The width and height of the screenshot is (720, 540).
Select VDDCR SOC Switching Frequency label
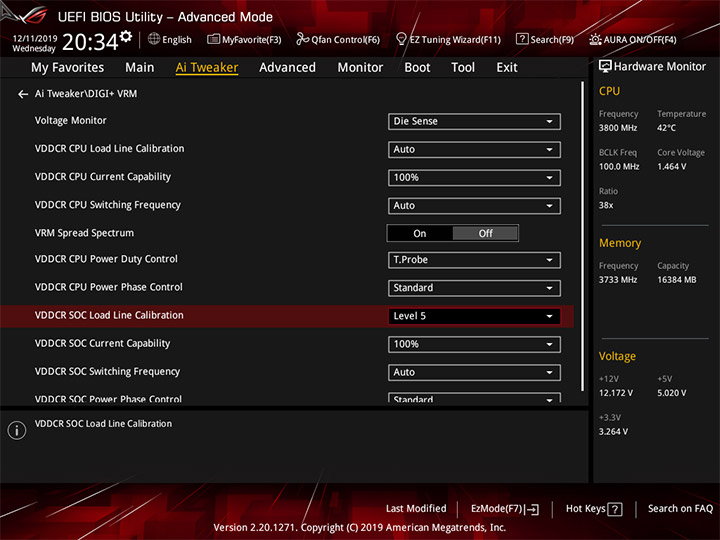[x=107, y=371]
